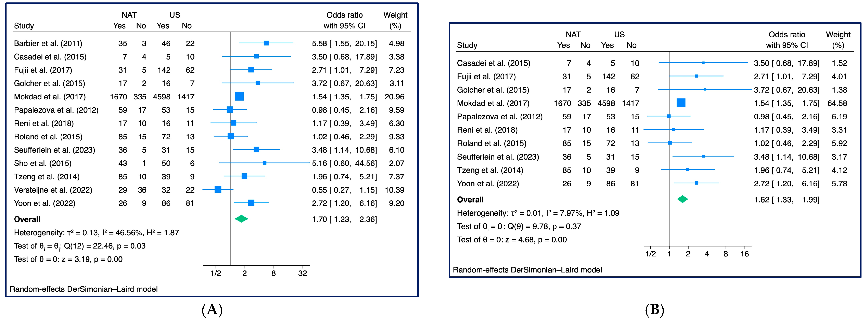The image size is (868, 321).
Task: Select the panel label (A) below left plot
Action: (x=212, y=309)
